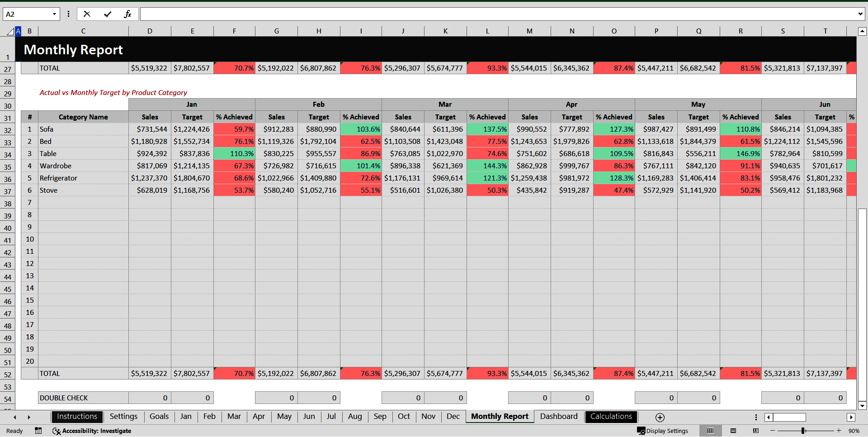Switch to Page Layout view icon
The image size is (868, 437).
tap(733, 431)
